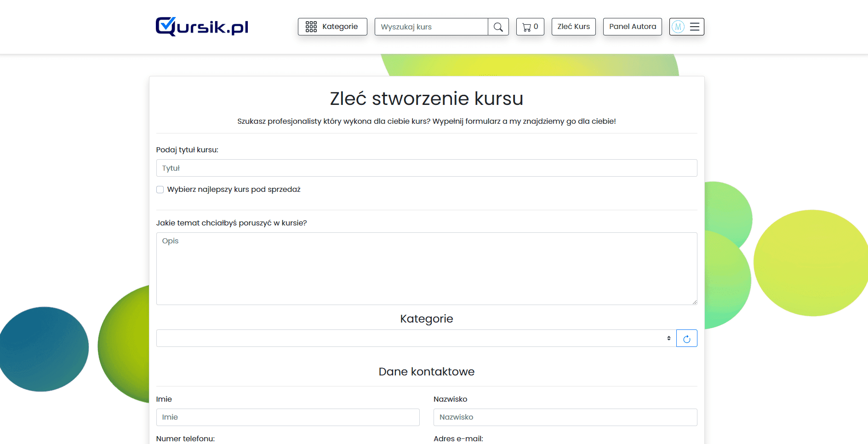Click the Wybierz najlepszy kurs label text

(234, 190)
